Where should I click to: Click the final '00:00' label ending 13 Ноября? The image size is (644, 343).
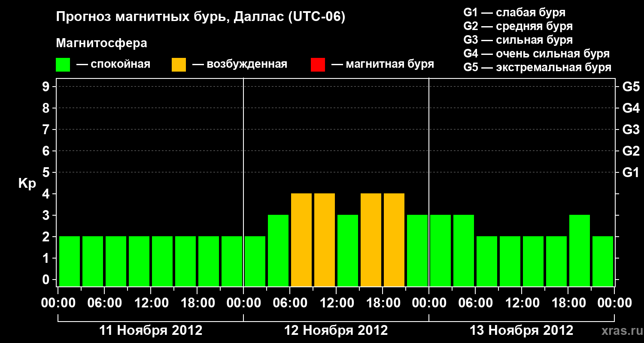pos(614,303)
